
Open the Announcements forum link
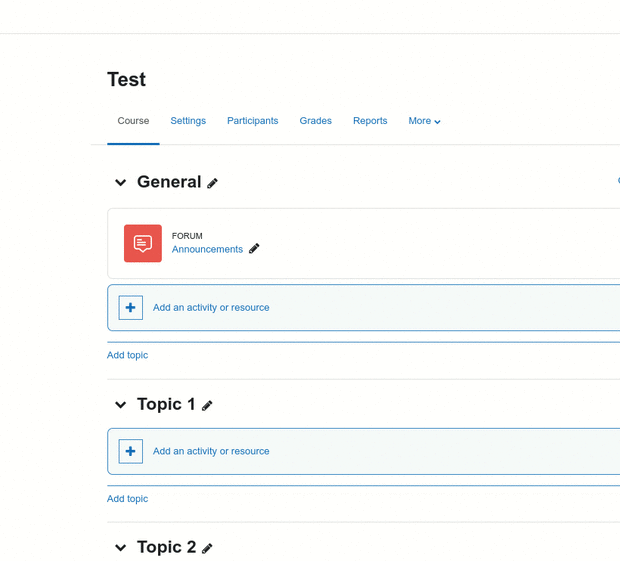tap(207, 249)
